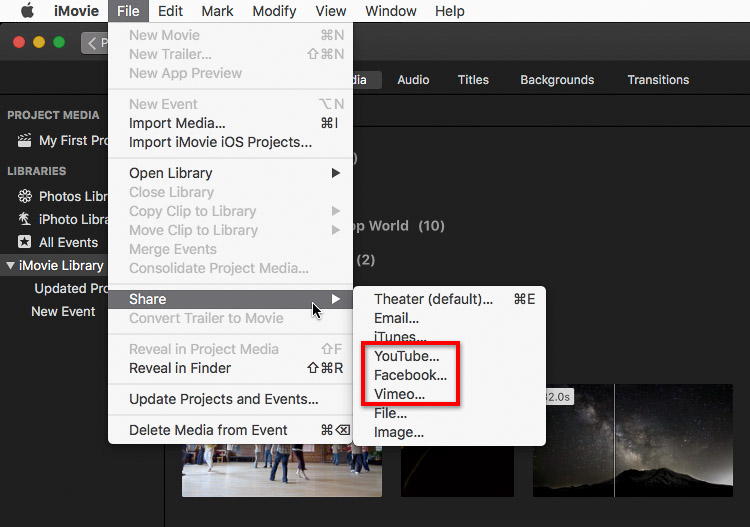
Task: Share to Vimeo...
Action: click(x=449, y=395)
